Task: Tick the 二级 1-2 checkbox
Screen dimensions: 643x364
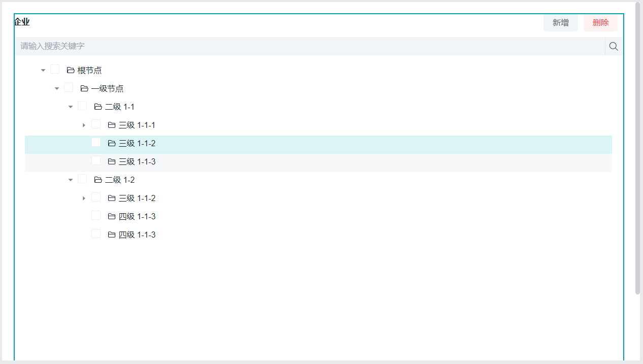Action: tap(82, 179)
